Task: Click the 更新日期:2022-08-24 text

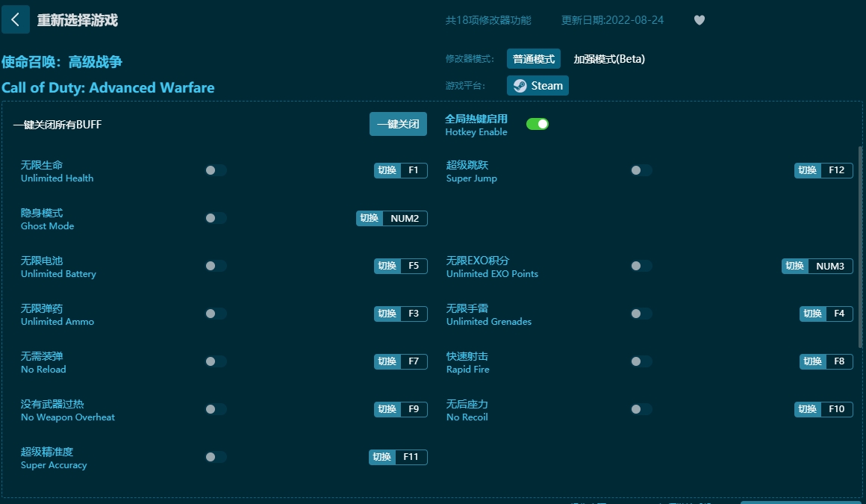Action: coord(612,20)
